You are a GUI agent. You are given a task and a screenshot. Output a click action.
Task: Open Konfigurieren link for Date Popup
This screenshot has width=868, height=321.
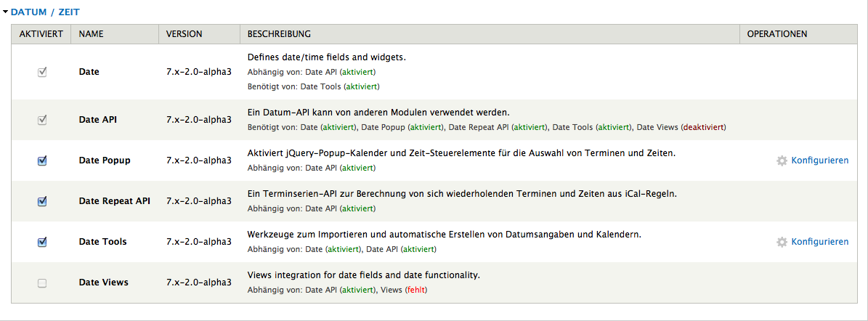coord(819,160)
